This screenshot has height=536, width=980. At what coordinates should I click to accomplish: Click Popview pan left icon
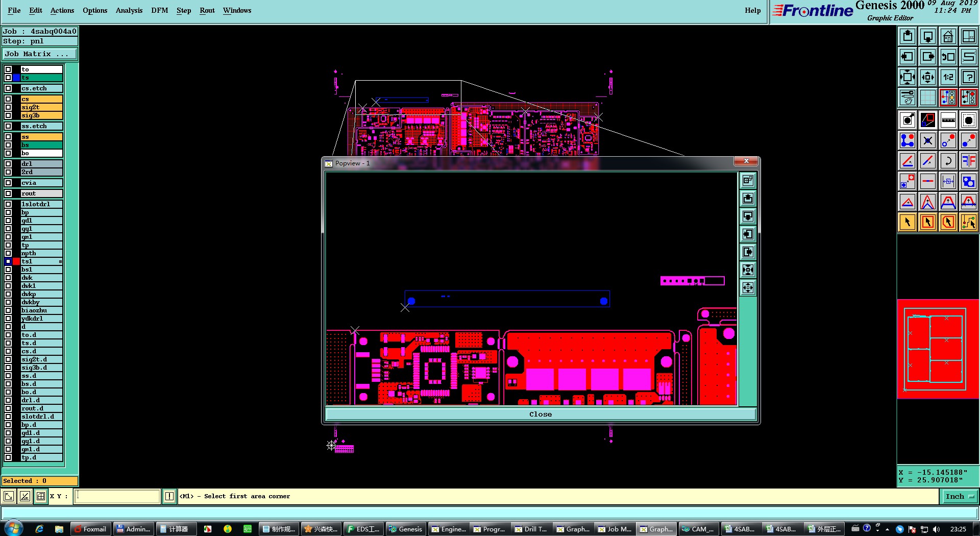tap(748, 234)
